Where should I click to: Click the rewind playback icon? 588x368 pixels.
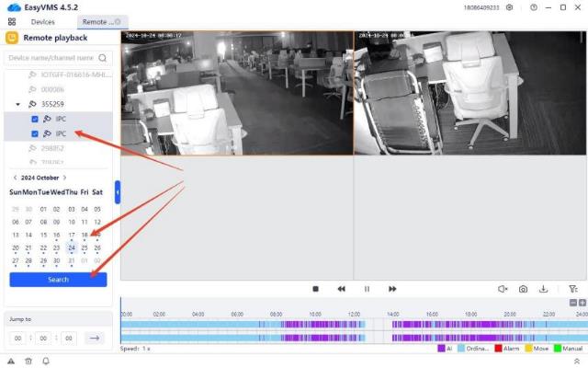click(x=341, y=289)
